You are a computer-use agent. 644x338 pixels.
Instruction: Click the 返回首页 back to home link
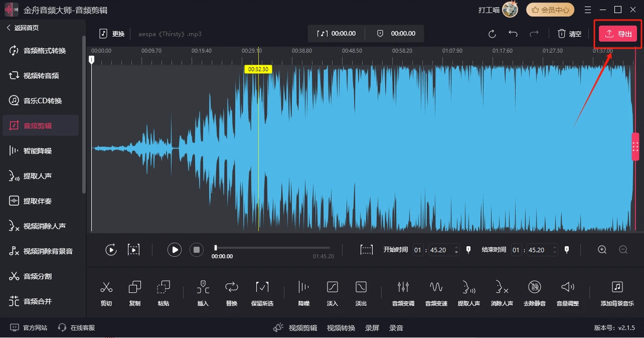tap(23, 28)
